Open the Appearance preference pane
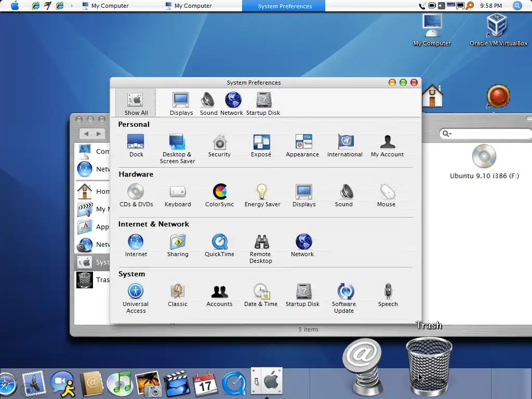This screenshot has width=532, height=399. pos(302,145)
